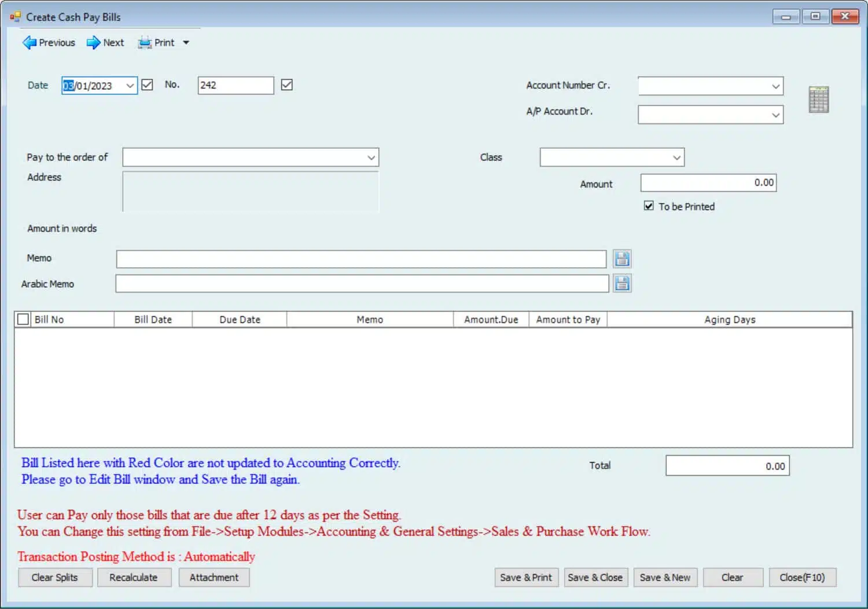Click the No. field showing 242
868x609 pixels.
(236, 85)
